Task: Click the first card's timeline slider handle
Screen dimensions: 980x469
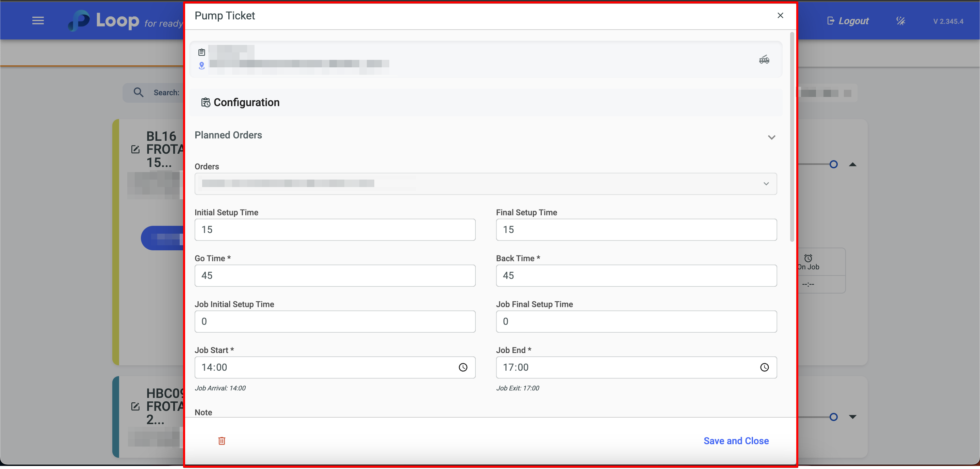Action: coord(833,164)
